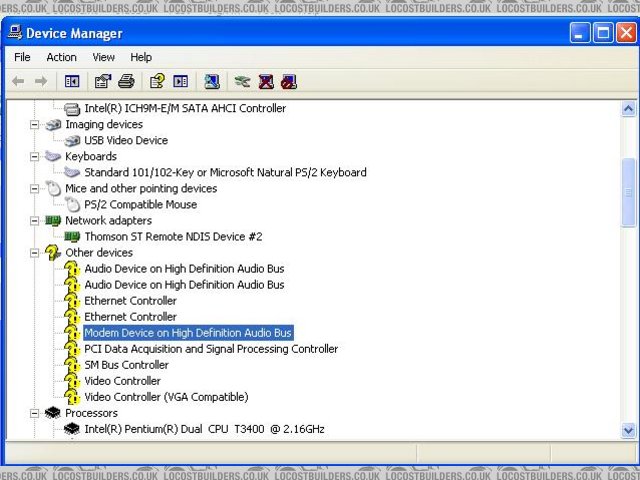This screenshot has width=640, height=480.
Task: Collapse the Imaging devices category
Action: 36,125
